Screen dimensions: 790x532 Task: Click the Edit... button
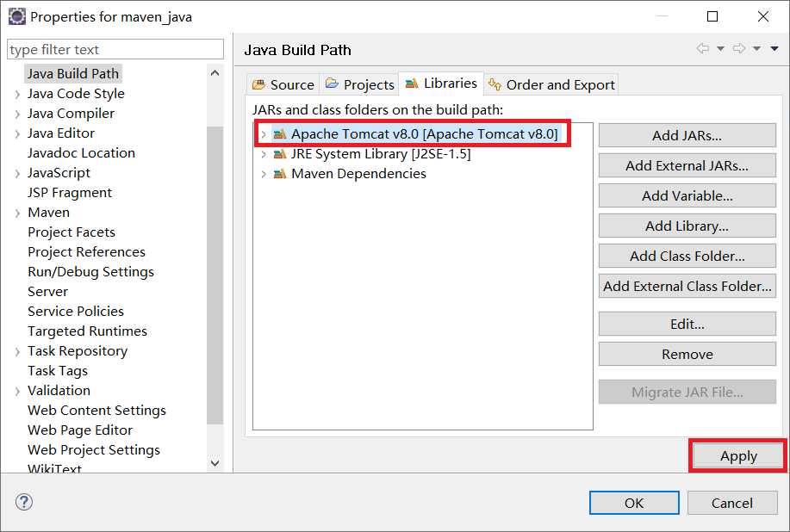pos(687,325)
